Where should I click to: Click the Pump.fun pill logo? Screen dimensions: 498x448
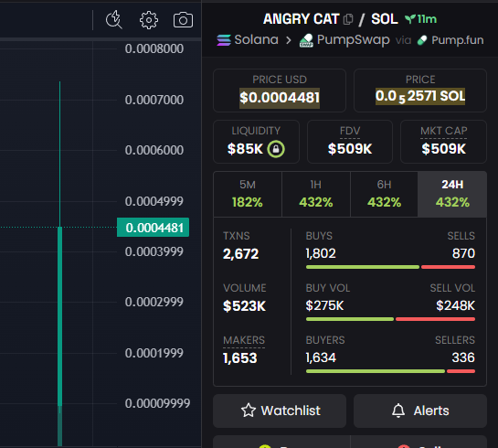[x=422, y=40]
